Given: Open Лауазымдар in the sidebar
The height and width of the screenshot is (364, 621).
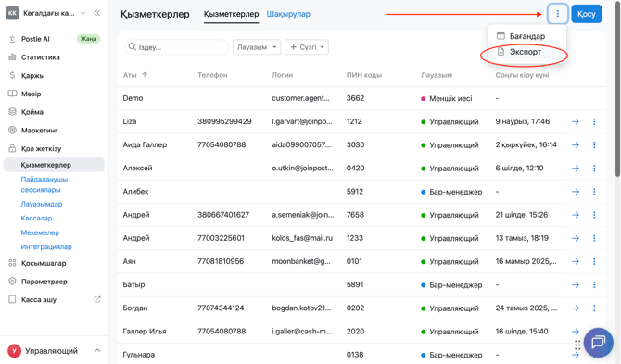Looking at the screenshot, I should tap(42, 204).
